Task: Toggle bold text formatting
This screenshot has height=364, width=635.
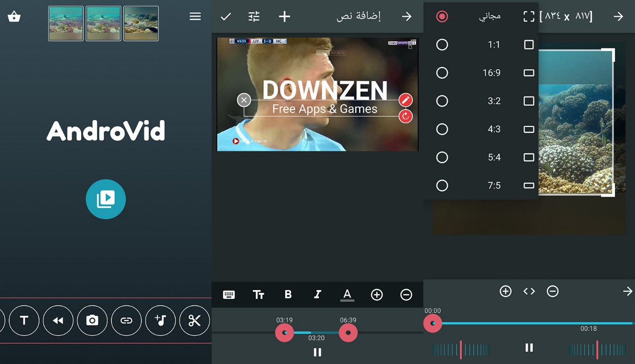Action: [x=288, y=294]
